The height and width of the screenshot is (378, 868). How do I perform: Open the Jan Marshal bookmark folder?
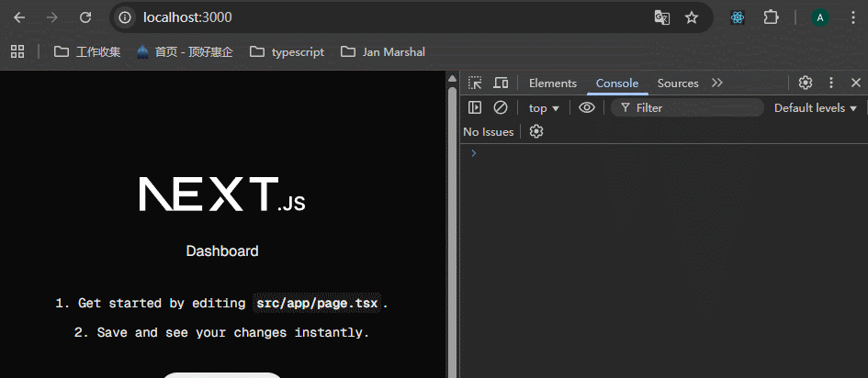[x=383, y=52]
